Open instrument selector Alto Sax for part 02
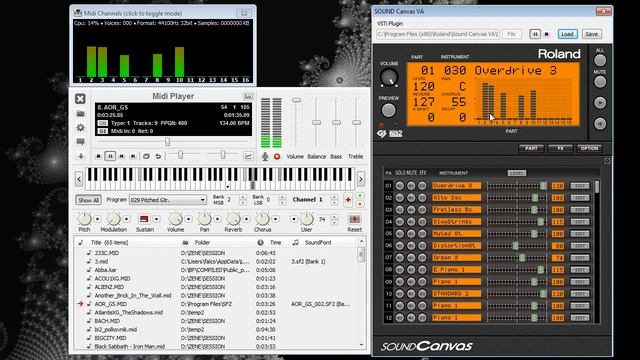The image size is (640, 360). (456, 198)
